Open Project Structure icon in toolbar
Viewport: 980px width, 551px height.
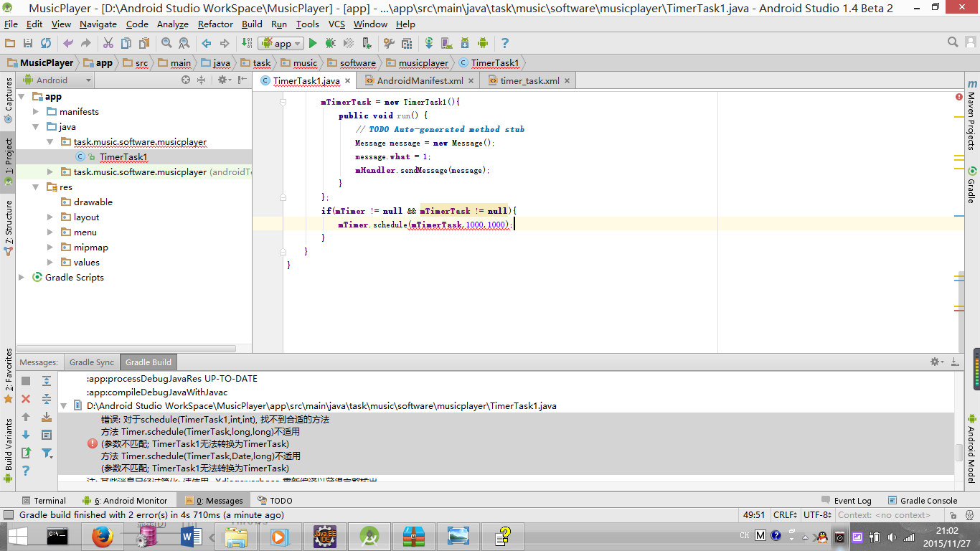407,43
